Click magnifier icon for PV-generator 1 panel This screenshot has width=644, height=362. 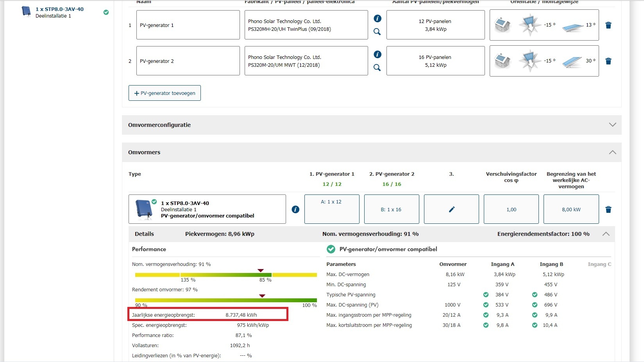tap(377, 32)
